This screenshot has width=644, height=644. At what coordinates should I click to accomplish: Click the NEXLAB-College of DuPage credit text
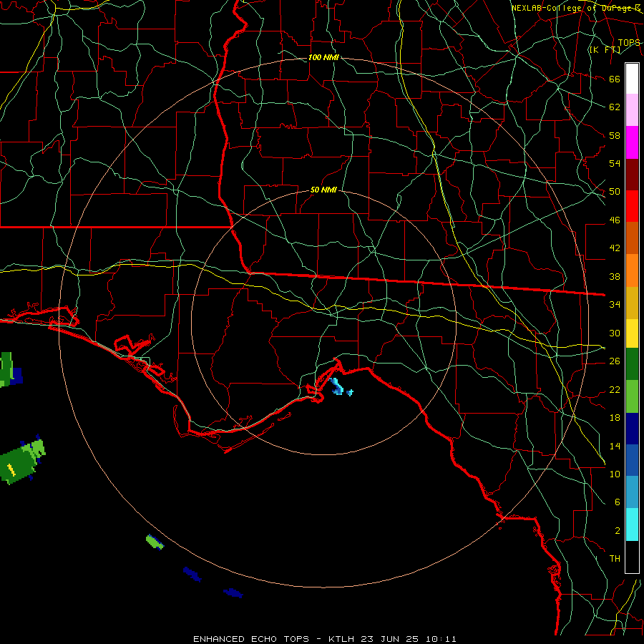pos(576,8)
